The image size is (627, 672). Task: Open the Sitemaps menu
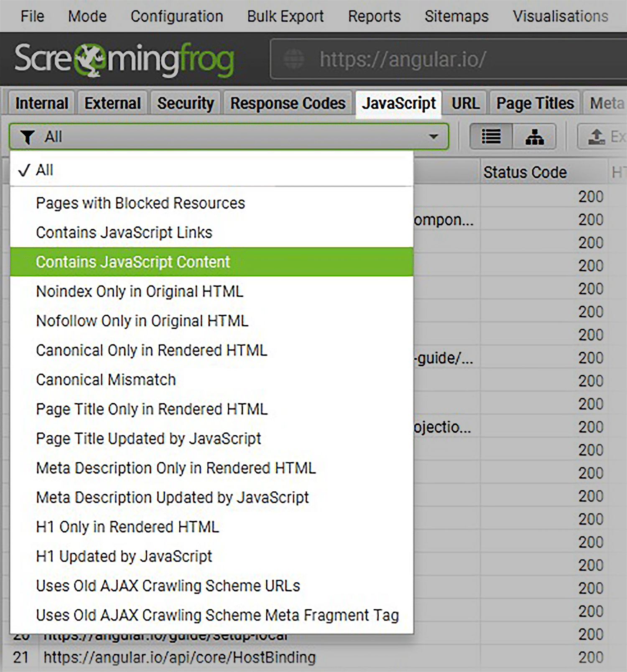coord(456,16)
